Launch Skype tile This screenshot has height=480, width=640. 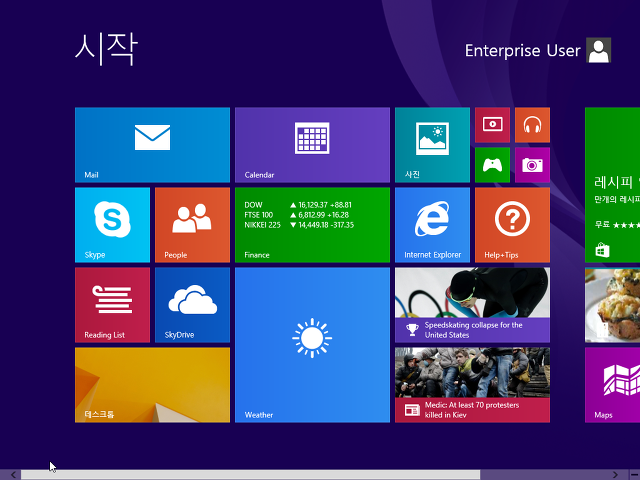point(112,225)
